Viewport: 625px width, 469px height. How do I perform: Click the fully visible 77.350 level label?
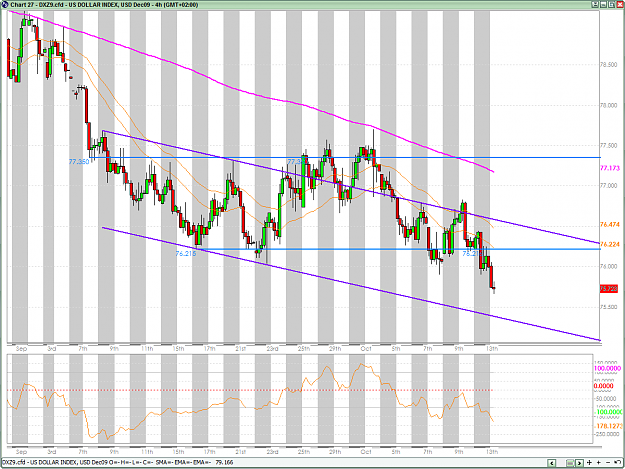[79, 162]
